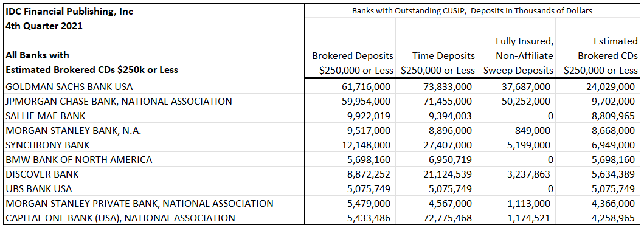Click BMW BANK OF NORTH AMERICA cell

(x=153, y=159)
